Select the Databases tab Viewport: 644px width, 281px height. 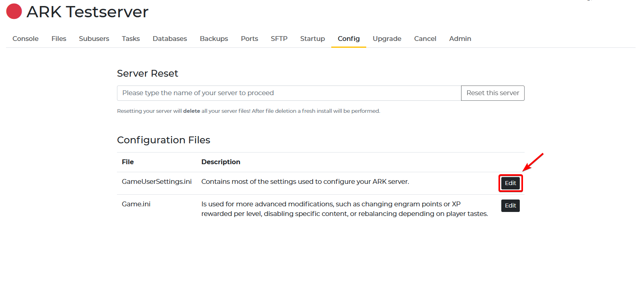[x=170, y=39]
